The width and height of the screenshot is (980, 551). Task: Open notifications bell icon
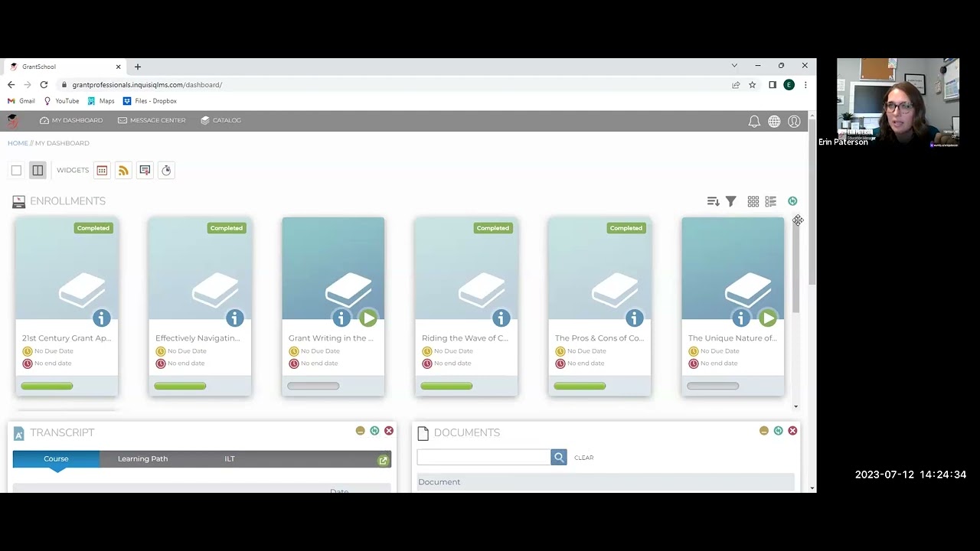[x=754, y=122]
